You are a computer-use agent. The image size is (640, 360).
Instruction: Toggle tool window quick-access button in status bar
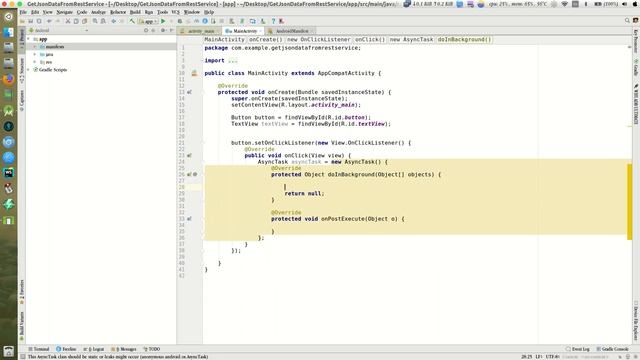click(23, 356)
